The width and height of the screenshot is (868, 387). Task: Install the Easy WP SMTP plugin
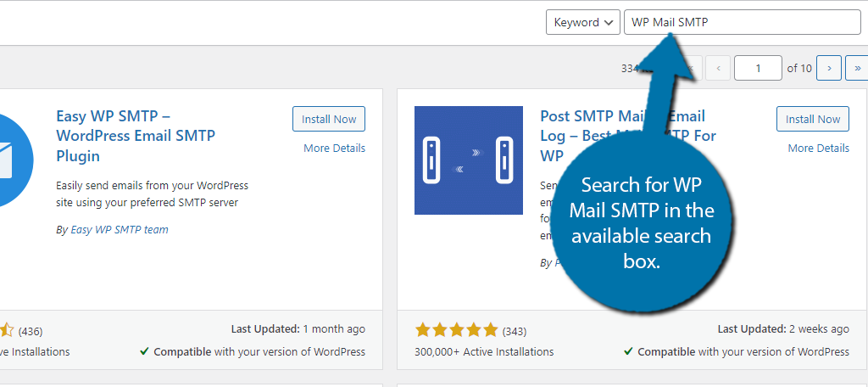click(328, 120)
